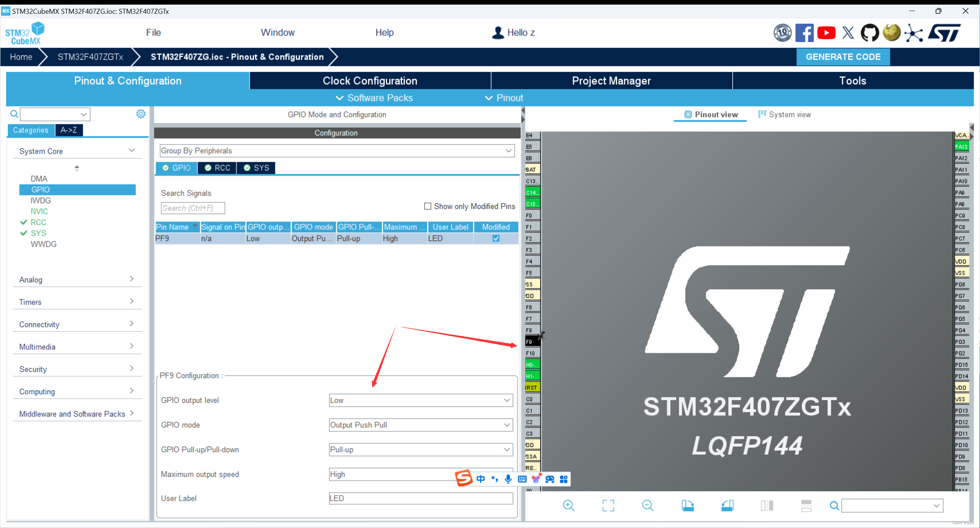This screenshot has height=528, width=980.
Task: Fit chip to the view with best-fit icon
Action: (608, 505)
